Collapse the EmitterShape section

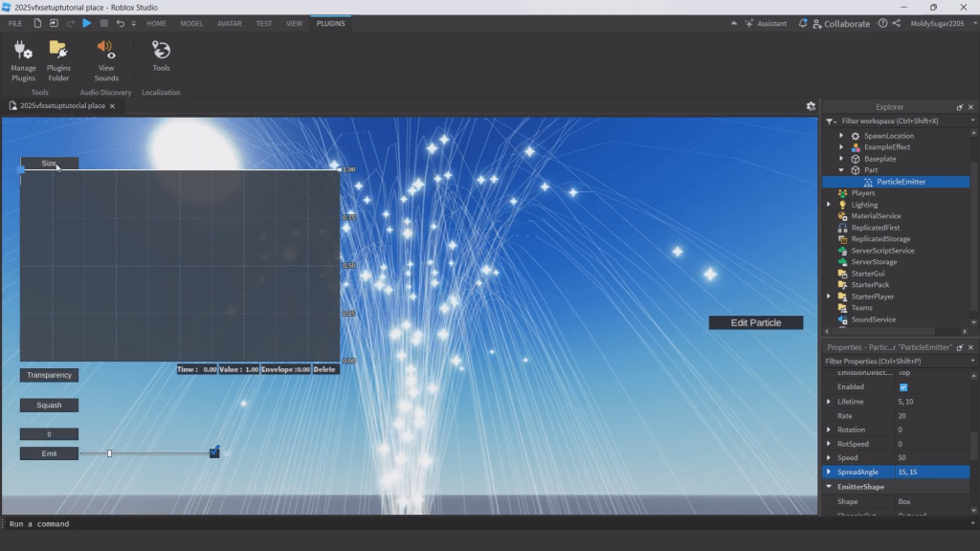click(x=829, y=487)
